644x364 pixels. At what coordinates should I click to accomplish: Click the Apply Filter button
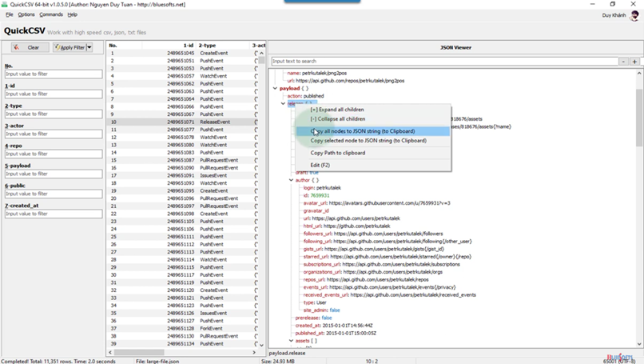tap(69, 47)
